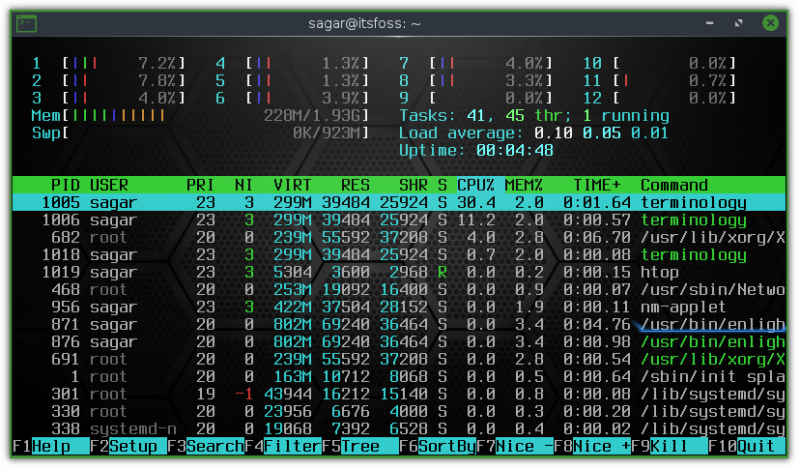Toggle F5 Tree view mode
The width and height of the screenshot is (800, 470).
click(360, 446)
